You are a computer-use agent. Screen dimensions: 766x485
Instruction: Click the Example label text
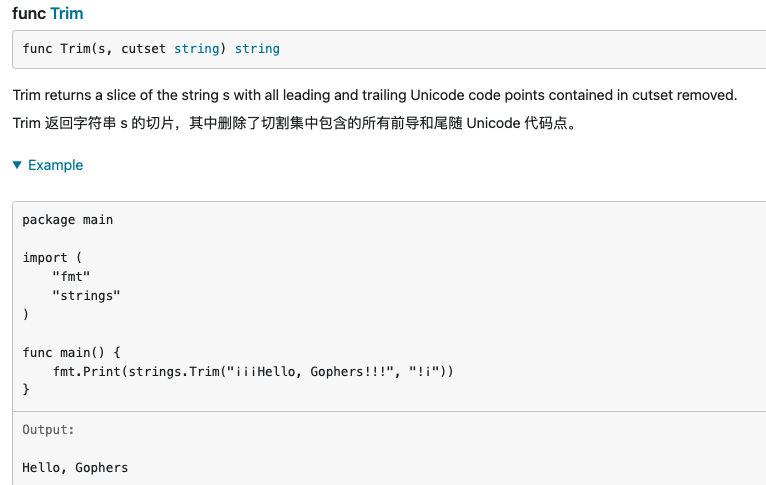[56, 165]
